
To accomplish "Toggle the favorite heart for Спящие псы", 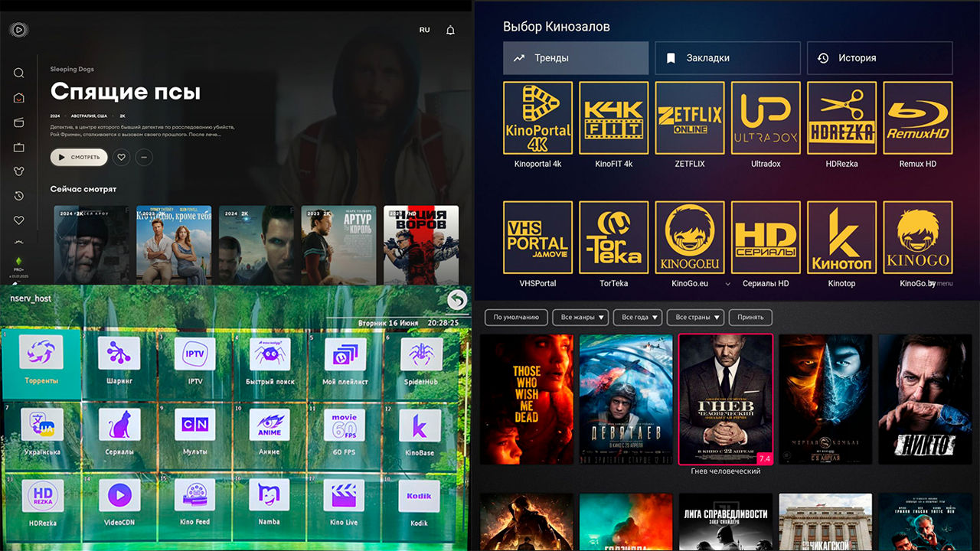I will pyautogui.click(x=122, y=157).
